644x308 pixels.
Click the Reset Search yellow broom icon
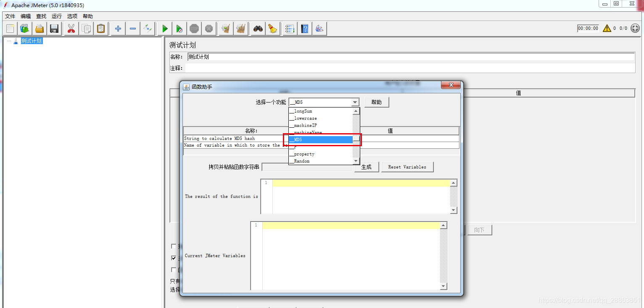(273, 29)
